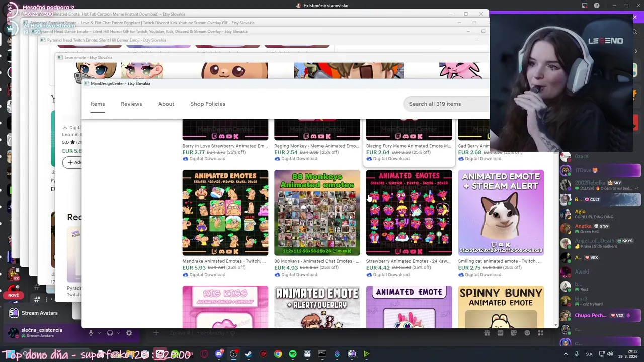Click the green arrow taskbar icon
This screenshot has height=362, width=644.
(x=366, y=354)
